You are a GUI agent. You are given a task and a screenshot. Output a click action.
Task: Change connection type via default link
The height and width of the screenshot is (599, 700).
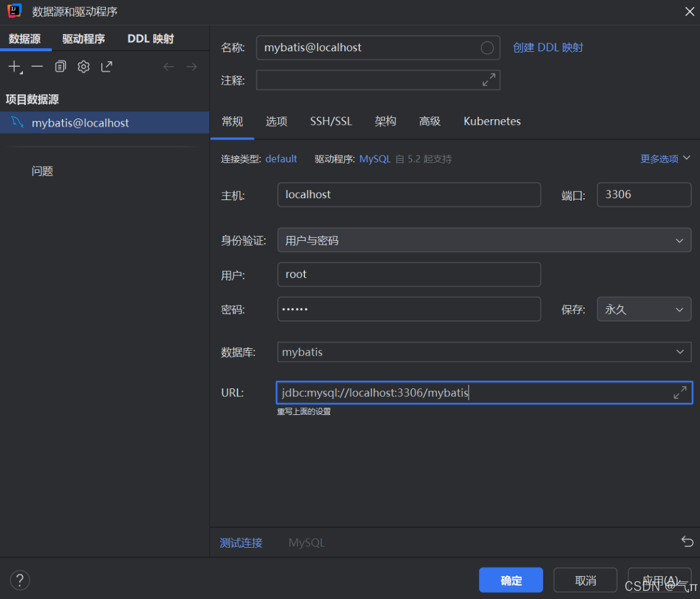pos(281,159)
